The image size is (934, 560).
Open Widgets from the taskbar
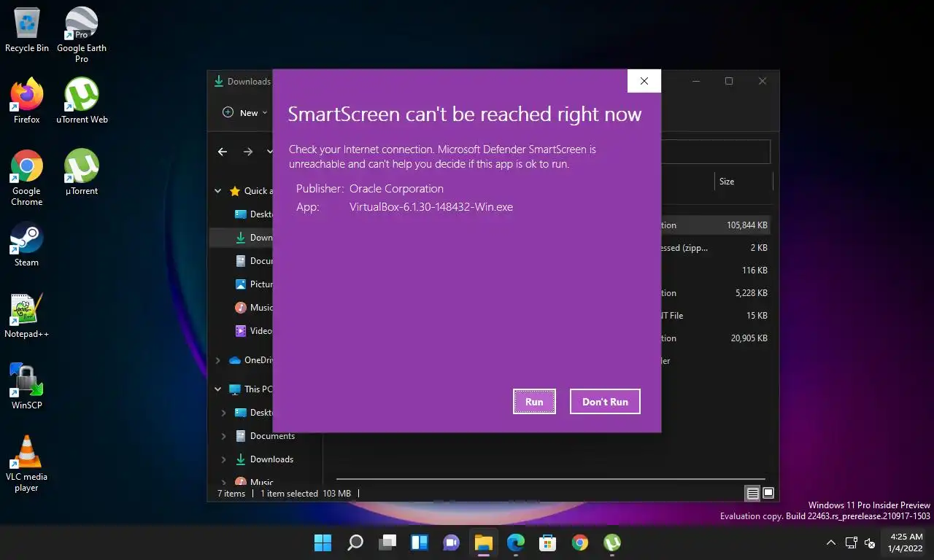pyautogui.click(x=420, y=542)
